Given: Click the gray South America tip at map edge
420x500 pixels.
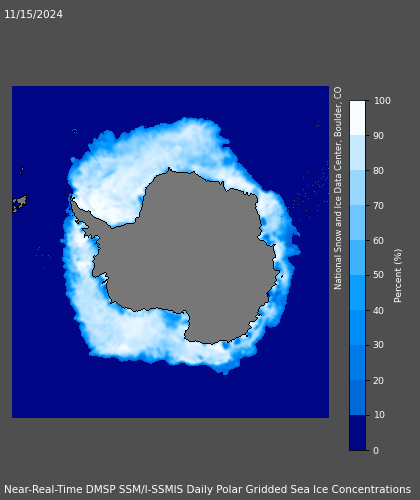Looking at the screenshot, I should 20,203.
